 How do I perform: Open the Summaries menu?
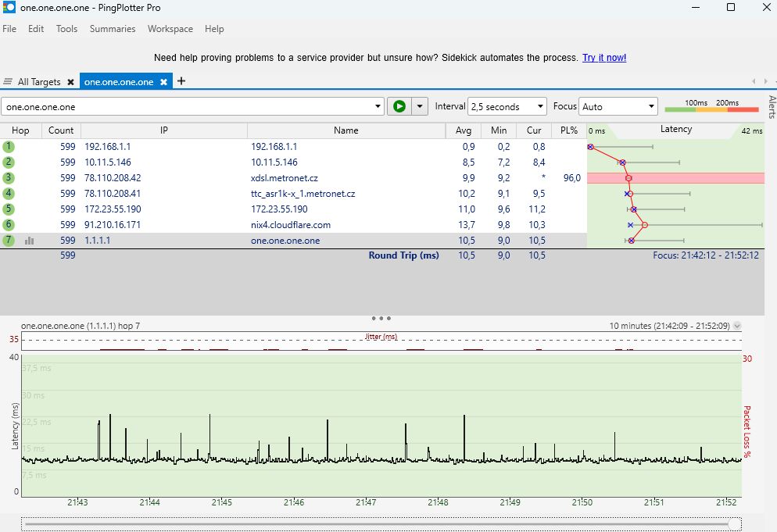112,29
